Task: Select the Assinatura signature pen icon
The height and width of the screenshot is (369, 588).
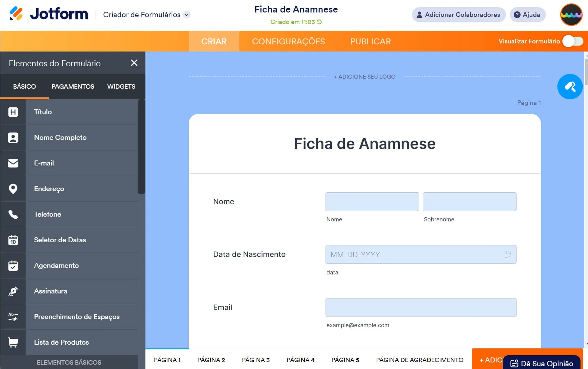Action: click(x=13, y=291)
